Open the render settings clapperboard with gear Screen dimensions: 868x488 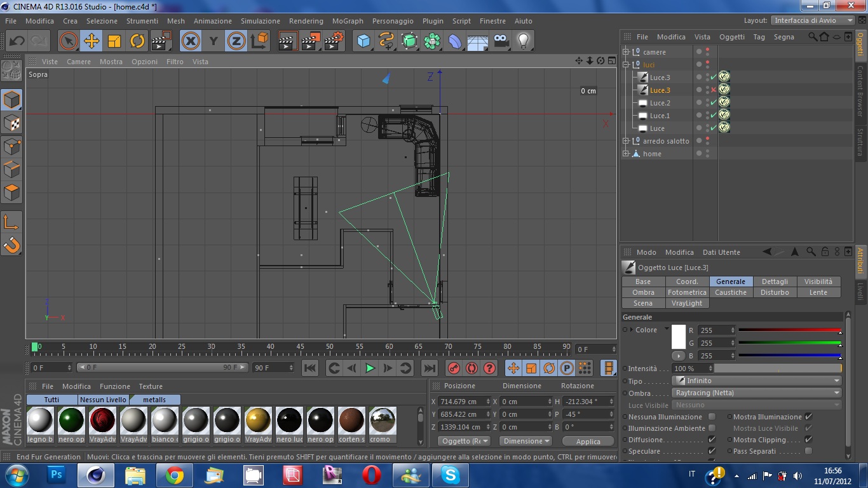pyautogui.click(x=334, y=41)
